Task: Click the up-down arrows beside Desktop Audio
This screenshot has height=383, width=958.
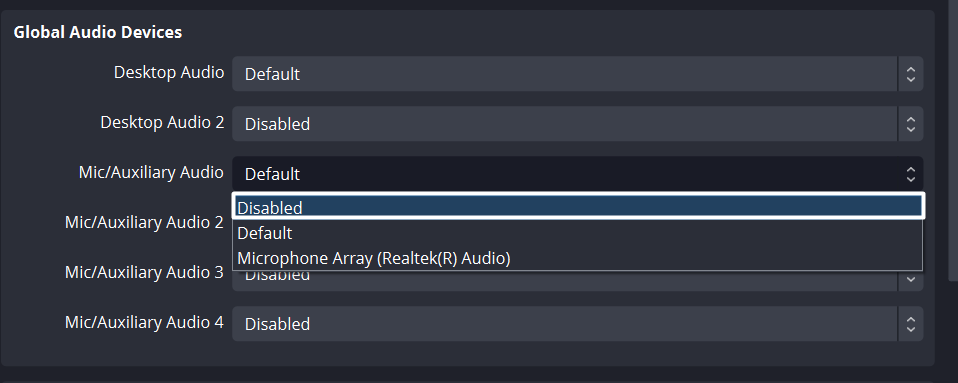Action: (910, 74)
